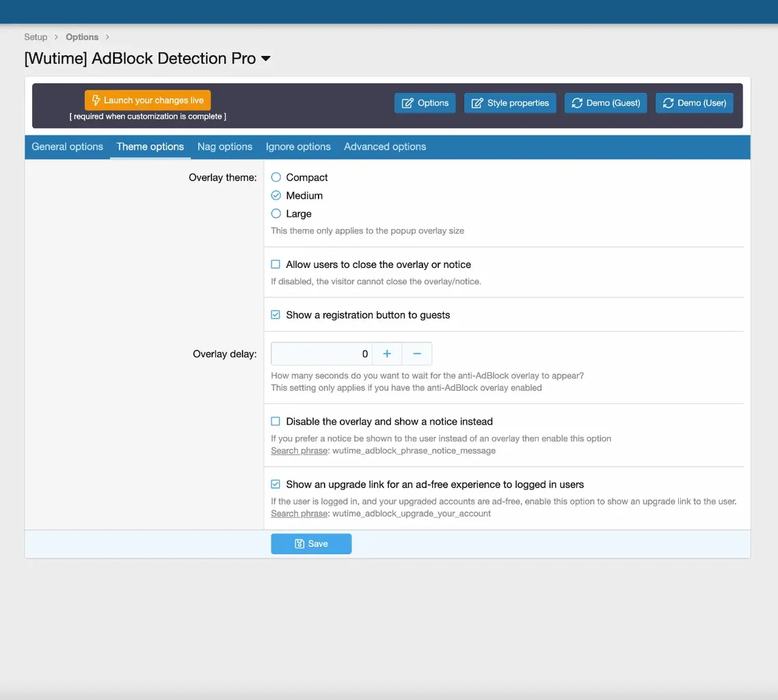
Task: Select the Compact overlay theme
Action: click(276, 178)
